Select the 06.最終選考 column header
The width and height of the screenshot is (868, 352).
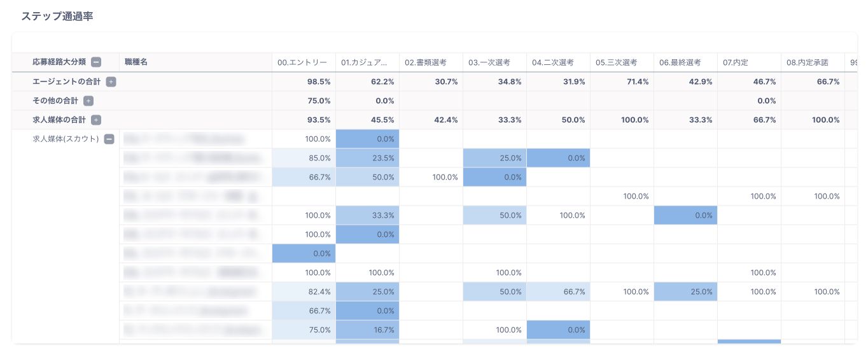click(x=680, y=62)
